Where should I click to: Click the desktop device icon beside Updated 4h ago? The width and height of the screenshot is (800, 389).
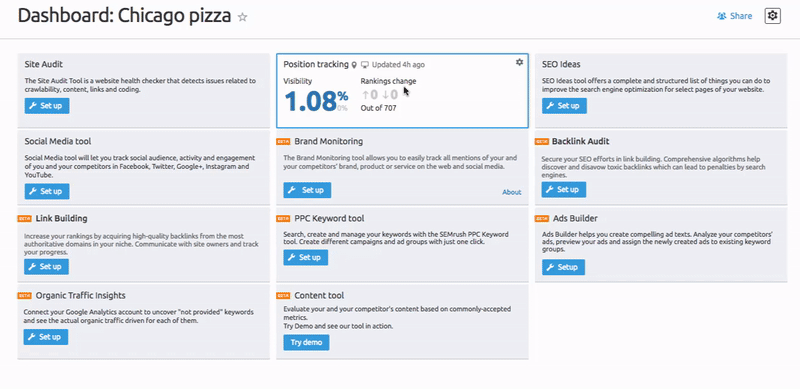tap(365, 65)
